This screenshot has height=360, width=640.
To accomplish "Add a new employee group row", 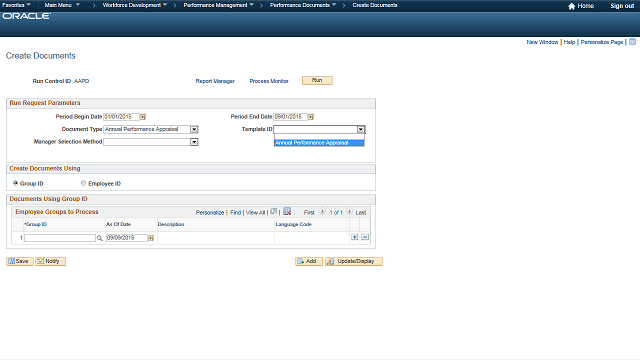I will (x=355, y=237).
